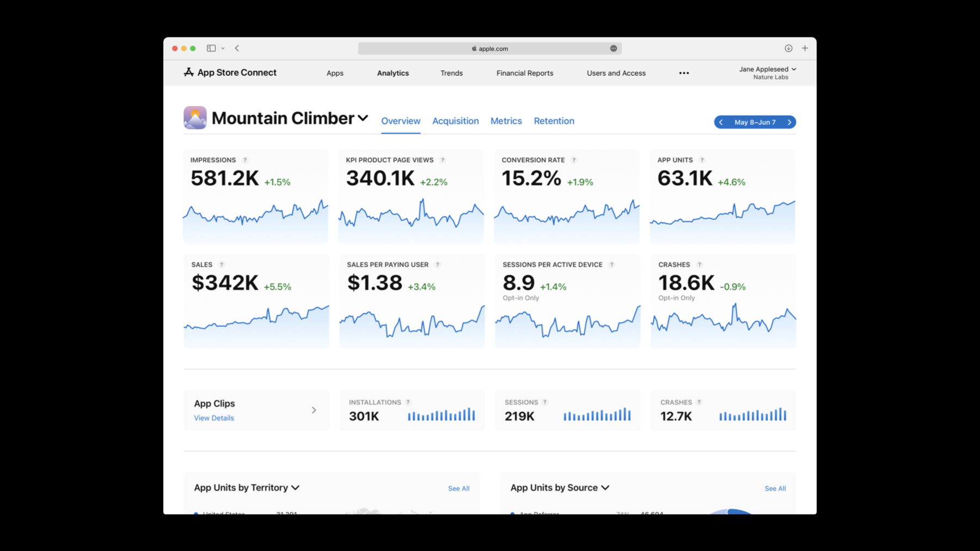980x551 pixels.
Task: Open the three-dots more menu in navigation
Action: (x=684, y=73)
